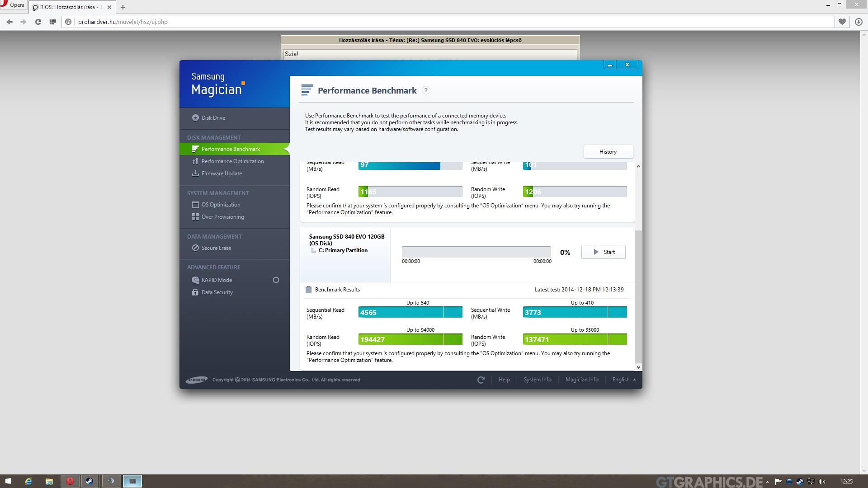Image resolution: width=868 pixels, height=488 pixels.
Task: Open Magician Info in footer
Action: coord(581,380)
